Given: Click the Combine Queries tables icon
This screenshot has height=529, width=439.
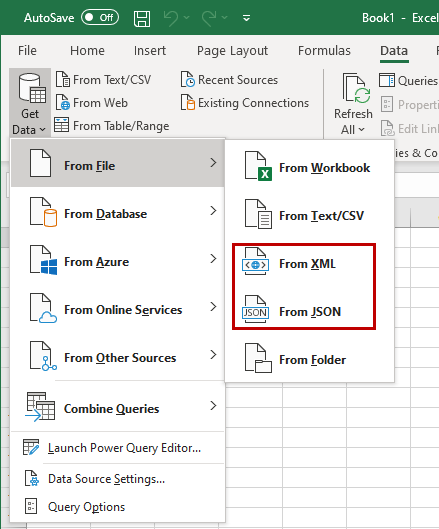Looking at the screenshot, I should 40,407.
